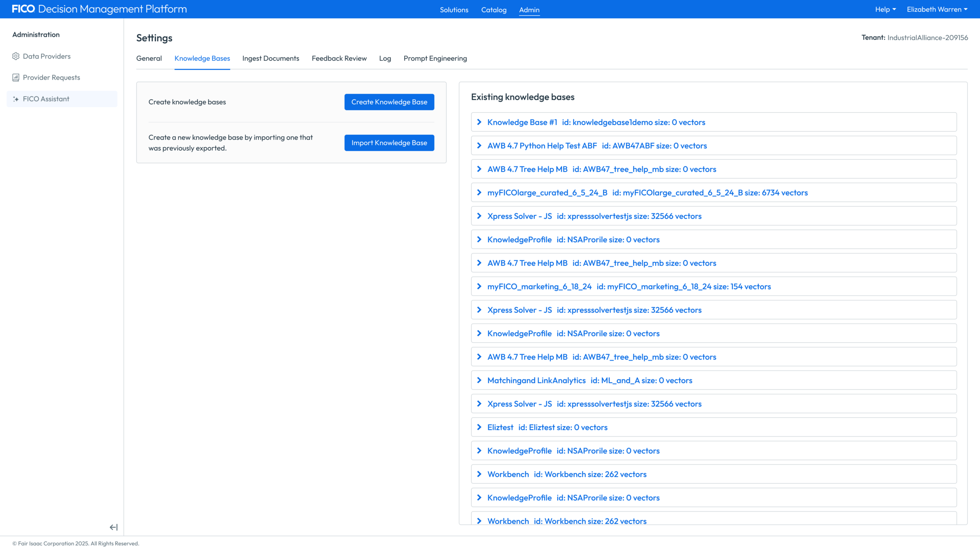Select the Knowledge Bases tab
Image resolution: width=980 pixels, height=551 pixels.
click(202, 58)
